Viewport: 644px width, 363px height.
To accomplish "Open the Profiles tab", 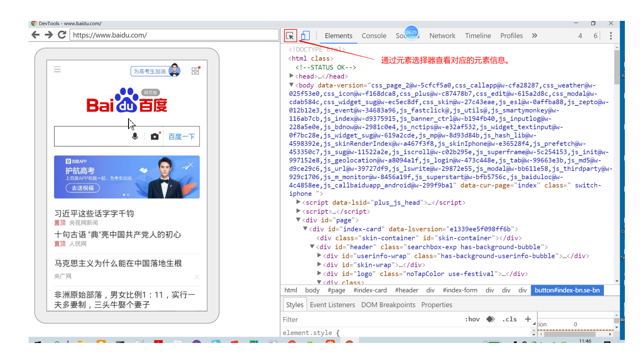I will pyautogui.click(x=512, y=36).
